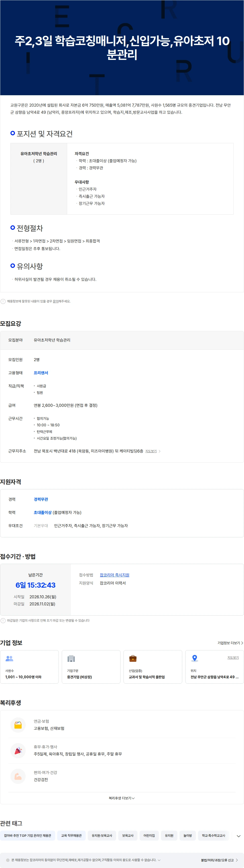244x868 pixels.
Task: Click 프리랜서 employment type
Action: pyautogui.click(x=41, y=373)
